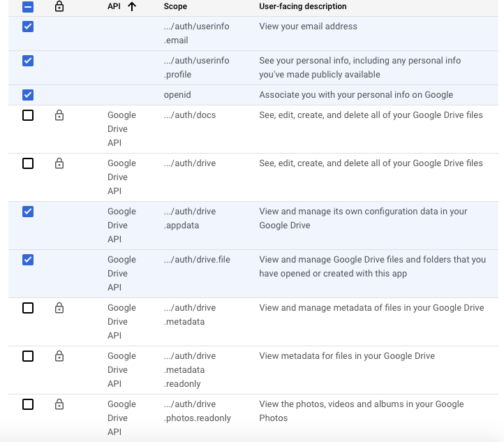Viewport: 504px width, 442px height.
Task: Select '.../auth/userinfo.profile' scope text
Action: click(196, 68)
